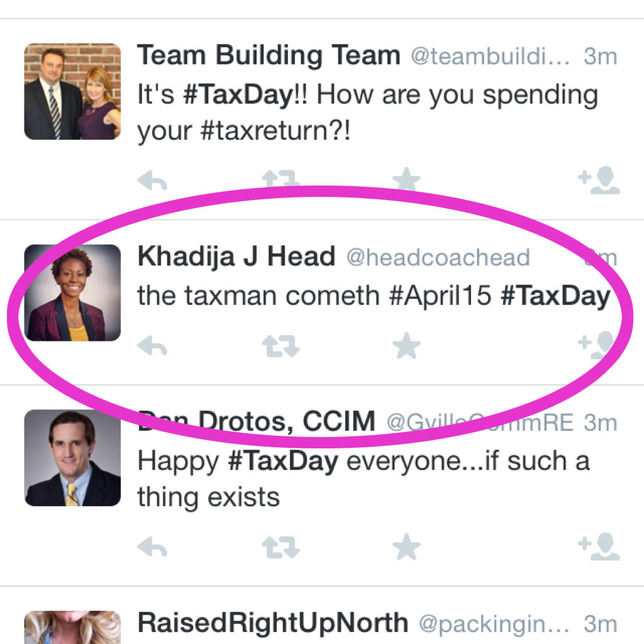The image size is (644, 644).
Task: View Khadija J Head's profile photo
Action: tap(73, 293)
